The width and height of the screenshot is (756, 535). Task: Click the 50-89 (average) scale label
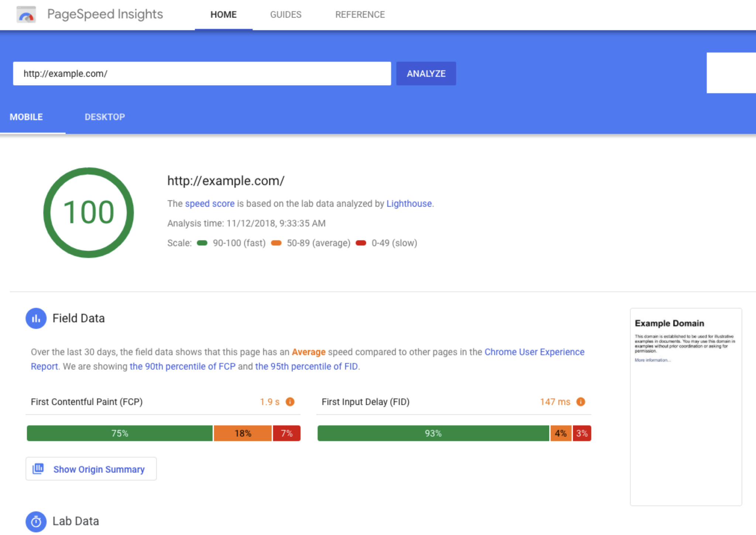point(319,243)
